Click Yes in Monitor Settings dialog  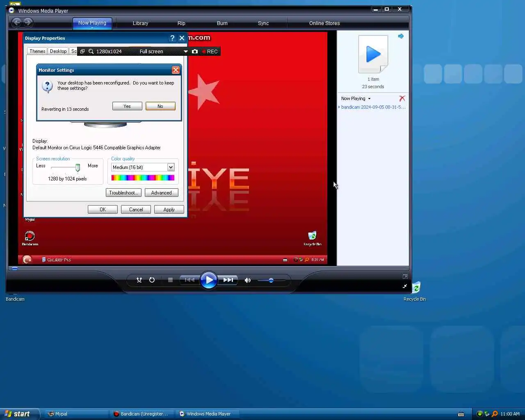[127, 106]
